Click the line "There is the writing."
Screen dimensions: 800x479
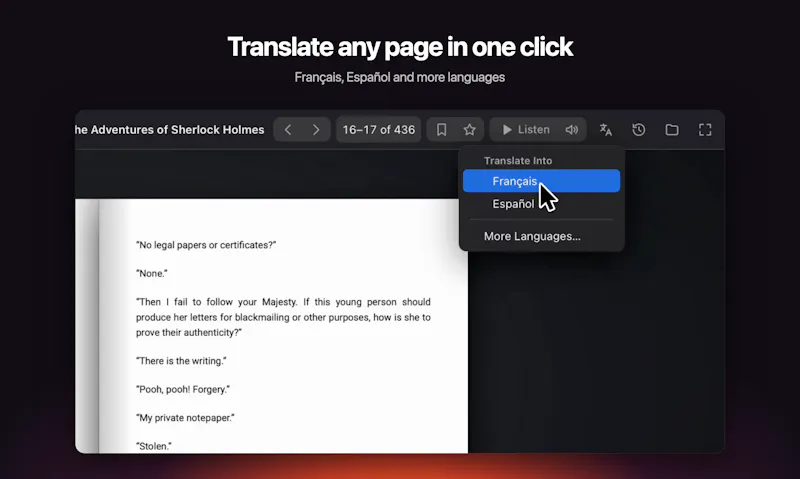click(181, 361)
